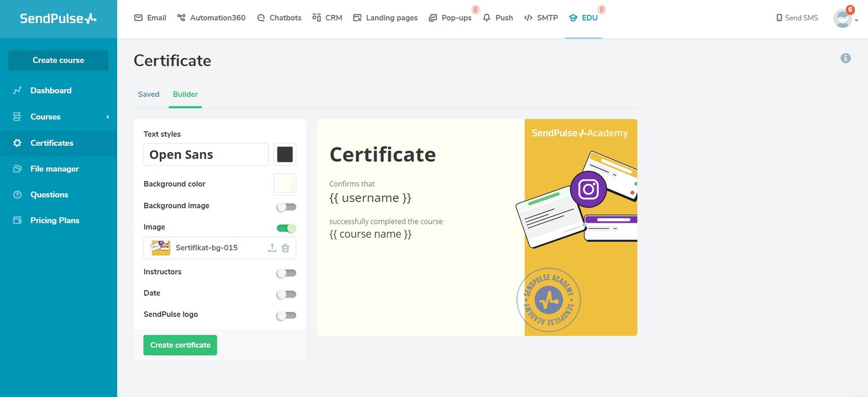Open the Background color swatch
The width and height of the screenshot is (868, 397).
pos(285,184)
